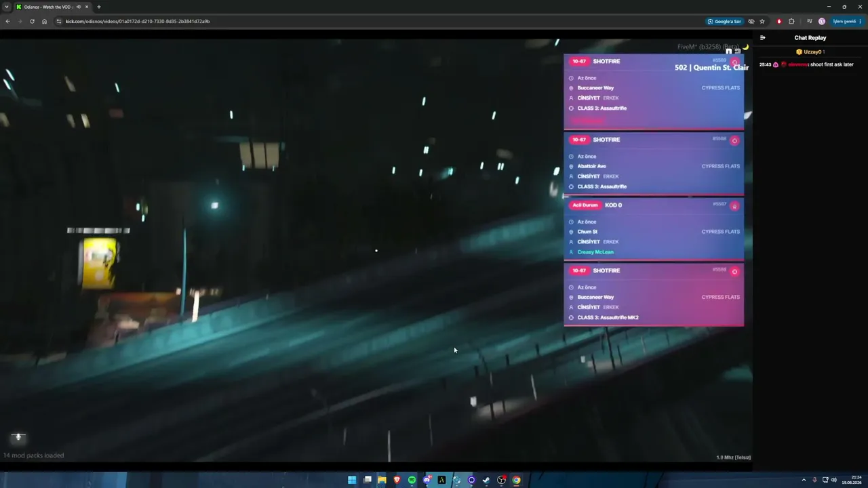Click circle icon on KOD 0 alert
The height and width of the screenshot is (488, 868).
(x=734, y=206)
